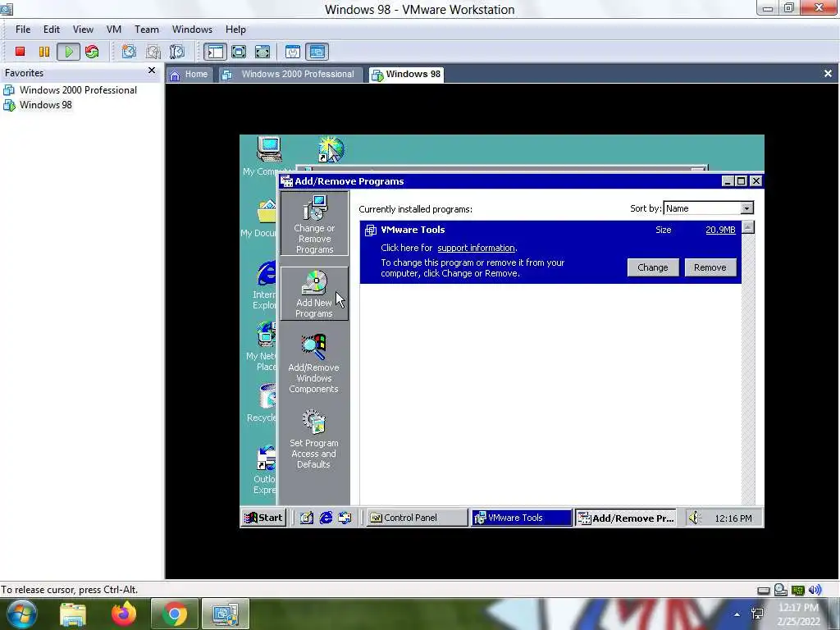This screenshot has width=840, height=630.
Task: Switch to VMware Tools taskbar button
Action: pos(522,518)
